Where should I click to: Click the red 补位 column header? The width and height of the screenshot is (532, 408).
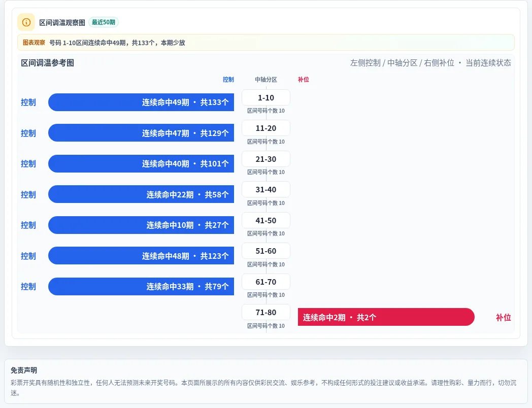coord(304,79)
